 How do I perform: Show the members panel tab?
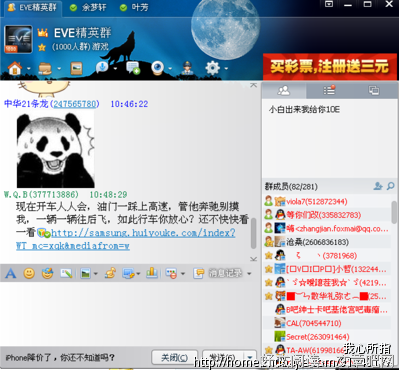(284, 90)
